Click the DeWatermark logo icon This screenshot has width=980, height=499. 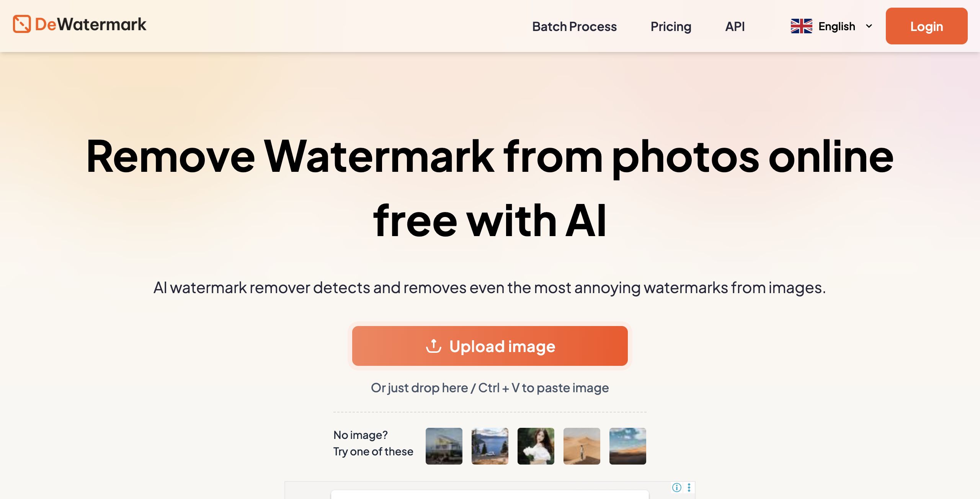pyautogui.click(x=22, y=24)
